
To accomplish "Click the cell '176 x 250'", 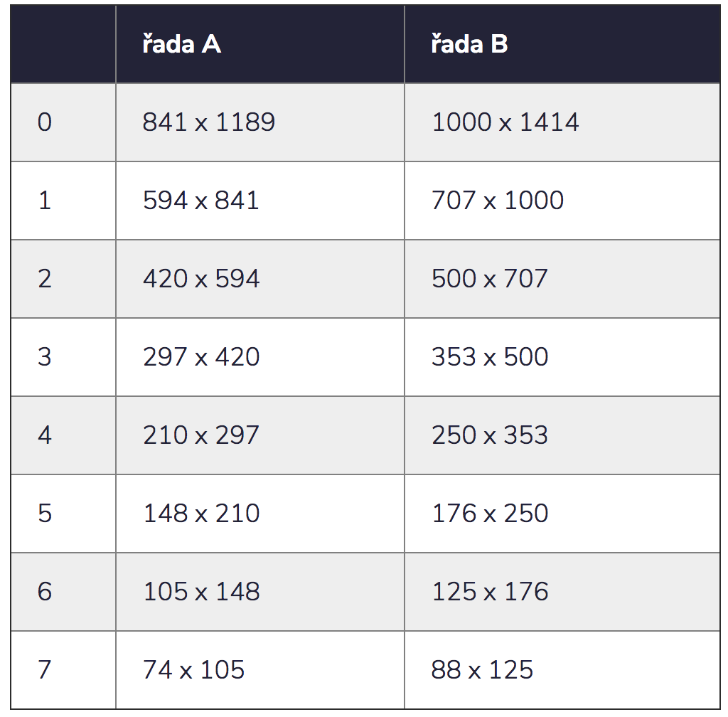I will pyautogui.click(x=562, y=514).
